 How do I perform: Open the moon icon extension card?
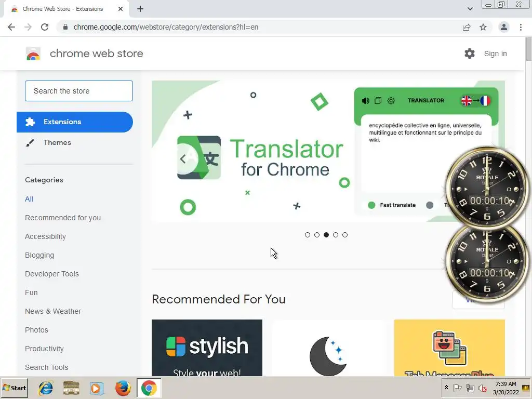[328, 348]
